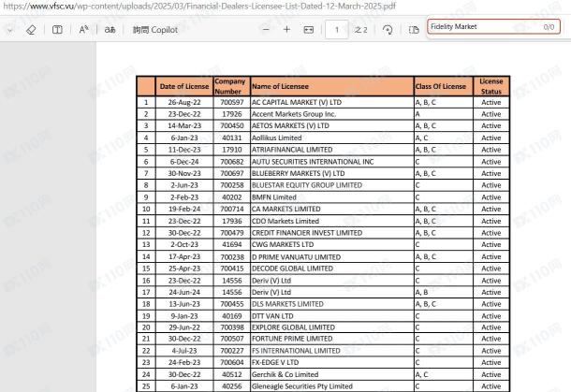Select Aollikus Limited entry
571x392 pixels.
click(276, 138)
